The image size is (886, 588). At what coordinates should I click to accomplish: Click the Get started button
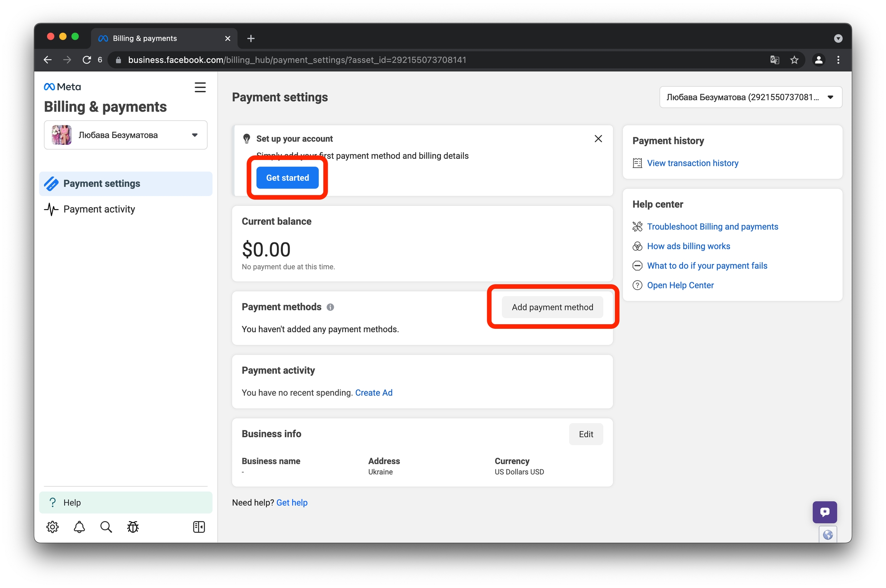tap(287, 178)
